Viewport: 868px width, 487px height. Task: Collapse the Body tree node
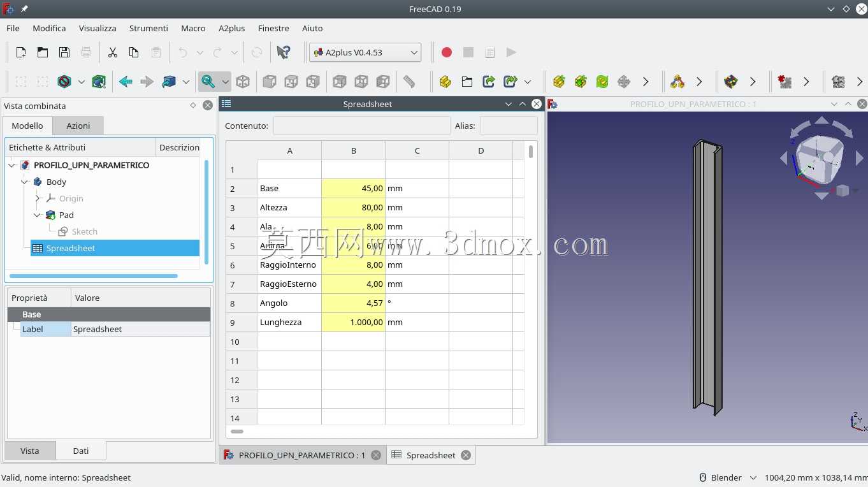(x=24, y=182)
